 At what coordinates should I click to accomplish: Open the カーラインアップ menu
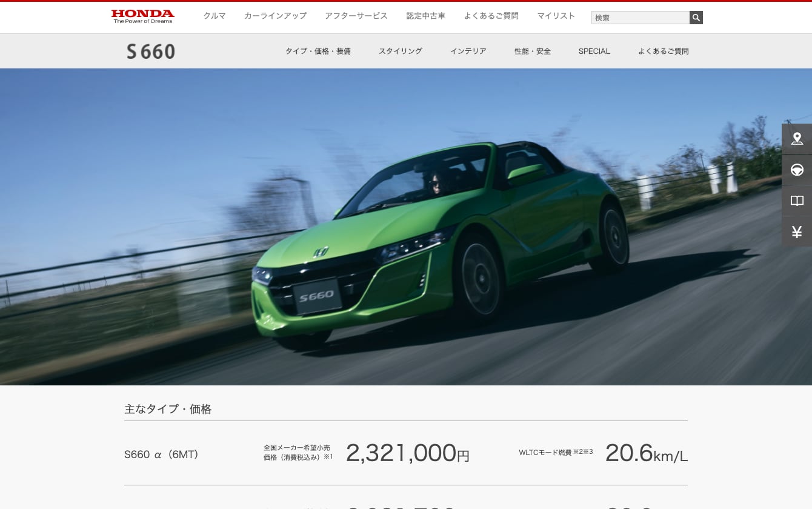pos(275,16)
